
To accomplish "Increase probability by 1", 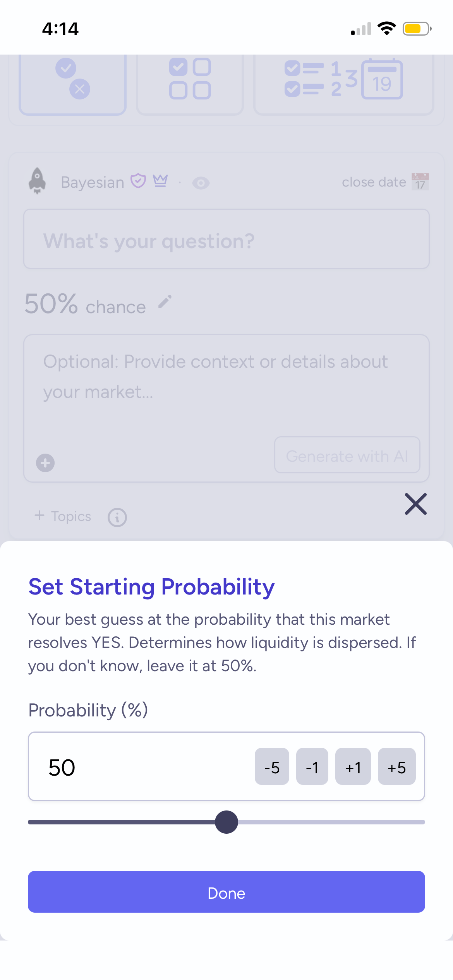I will 353,767.
